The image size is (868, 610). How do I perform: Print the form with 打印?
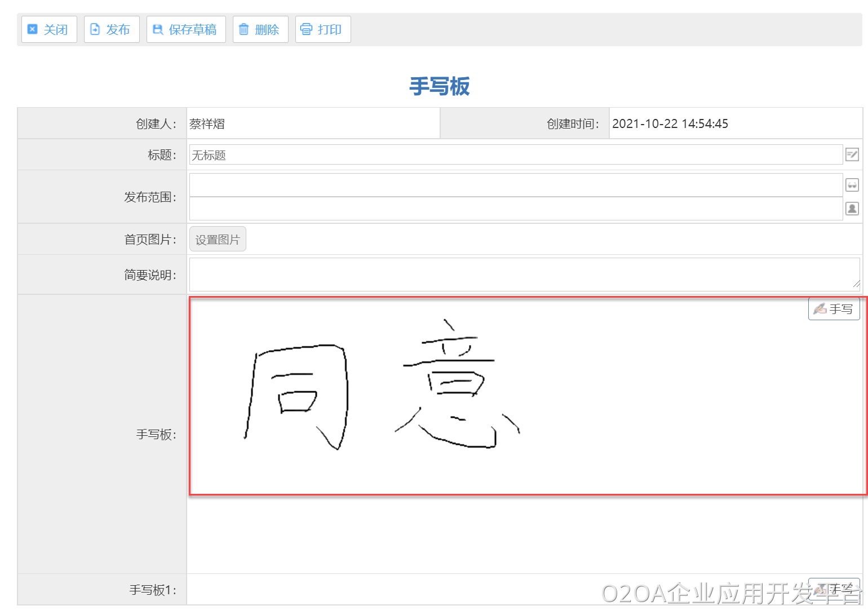point(322,29)
